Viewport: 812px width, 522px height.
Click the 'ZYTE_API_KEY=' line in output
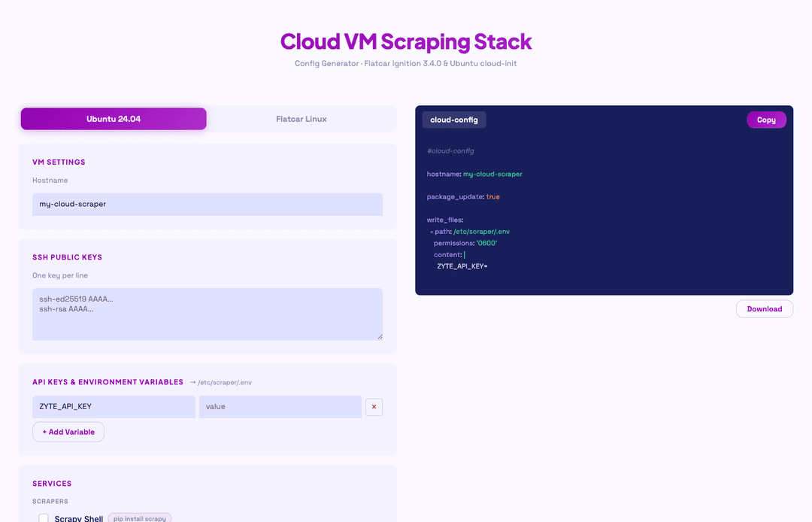pos(462,266)
